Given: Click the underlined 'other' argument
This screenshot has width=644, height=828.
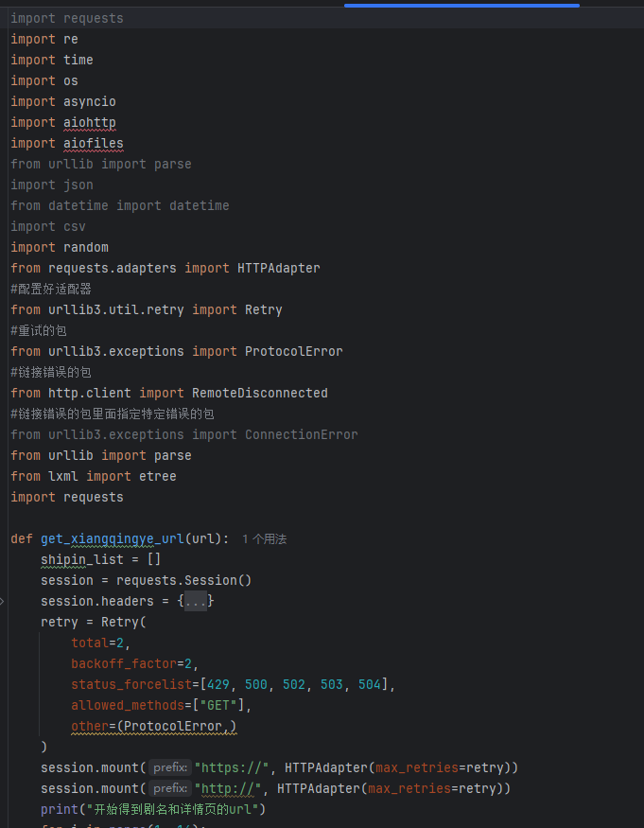Looking at the screenshot, I should click(x=90, y=726).
